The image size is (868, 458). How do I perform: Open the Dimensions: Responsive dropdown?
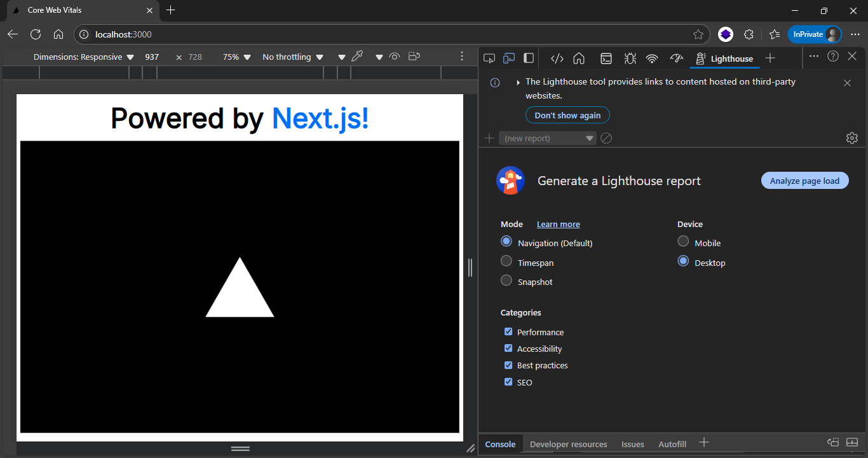[x=83, y=57]
